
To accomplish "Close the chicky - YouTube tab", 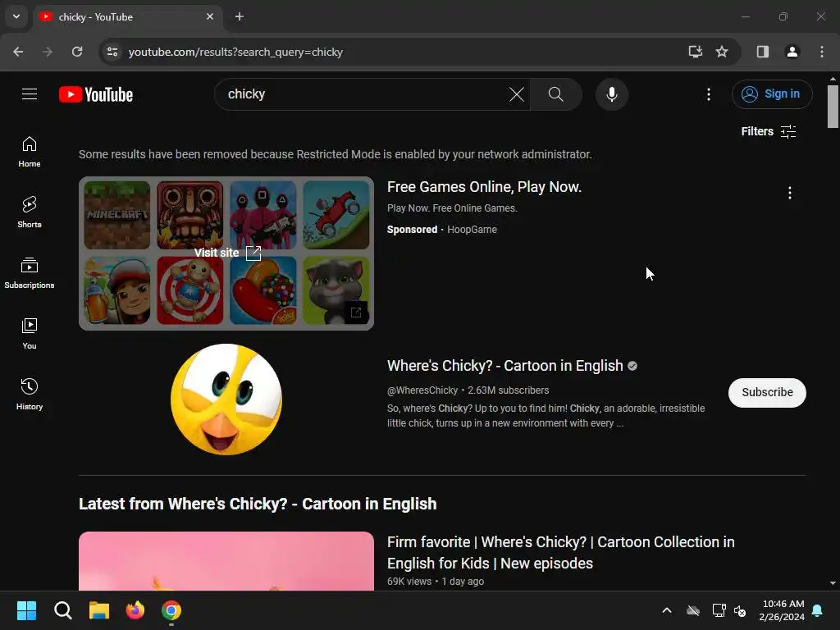I will pyautogui.click(x=210, y=16).
